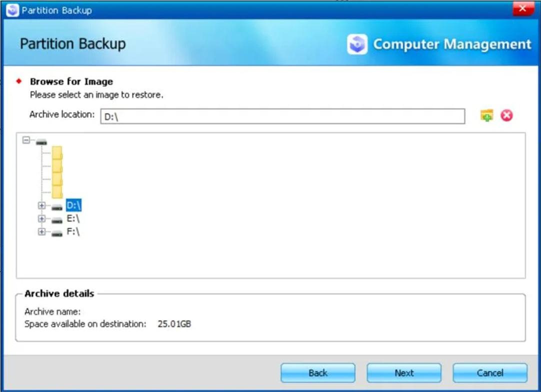This screenshot has height=392, width=541.
Task: Select the E:\ entry in the tree
Action: [x=73, y=218]
